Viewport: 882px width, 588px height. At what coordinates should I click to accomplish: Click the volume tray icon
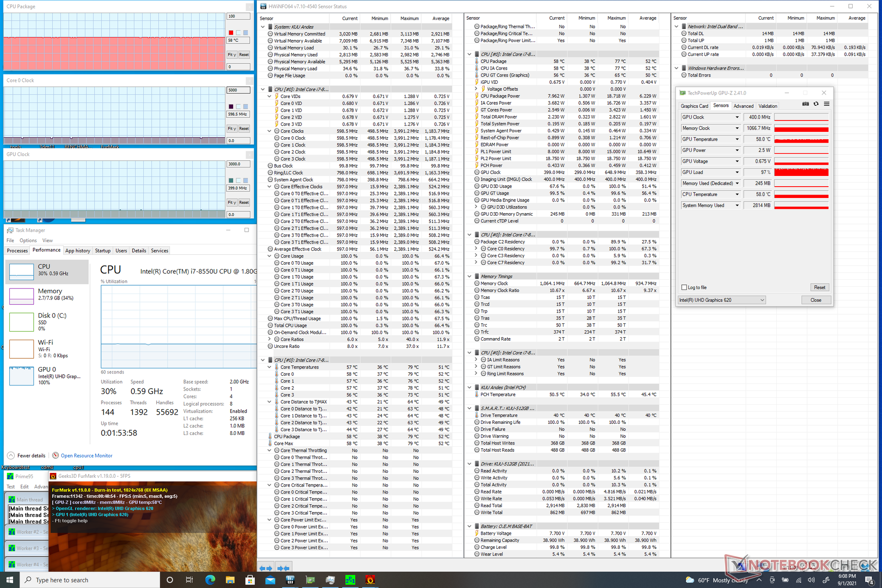811,580
